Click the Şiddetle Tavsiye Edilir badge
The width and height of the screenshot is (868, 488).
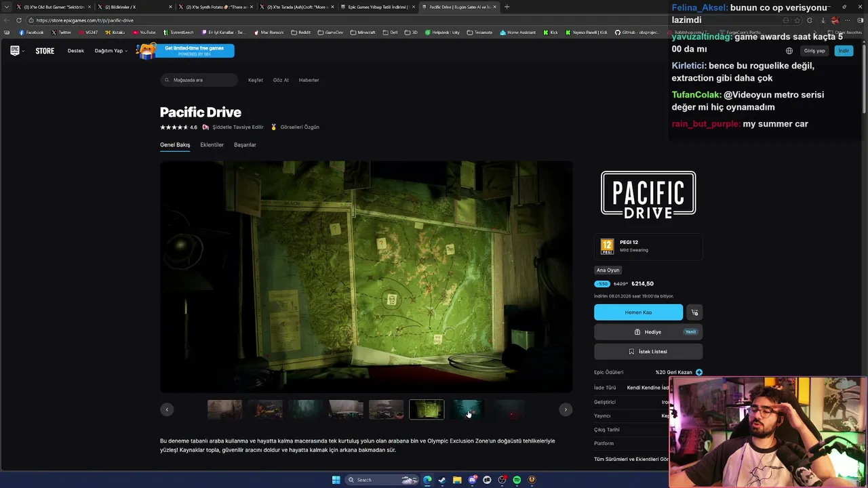(x=233, y=127)
